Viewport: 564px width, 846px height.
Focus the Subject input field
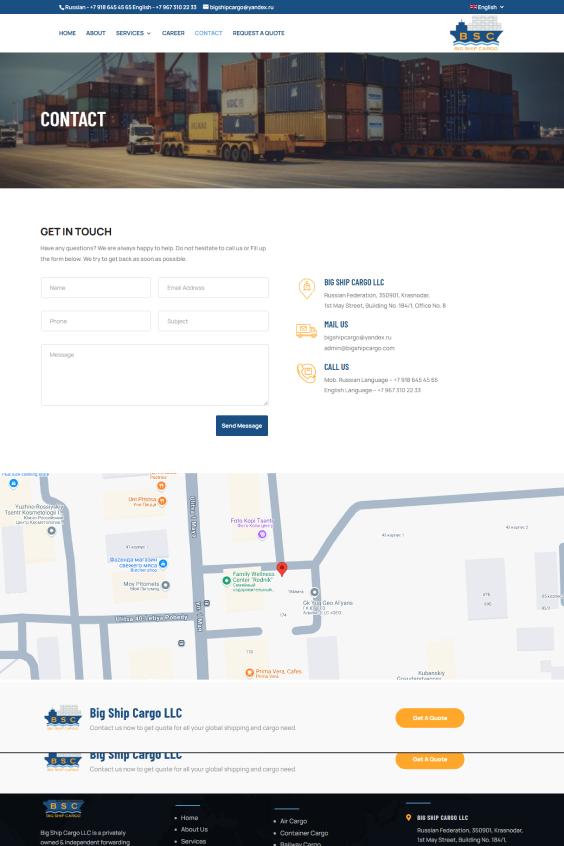213,321
